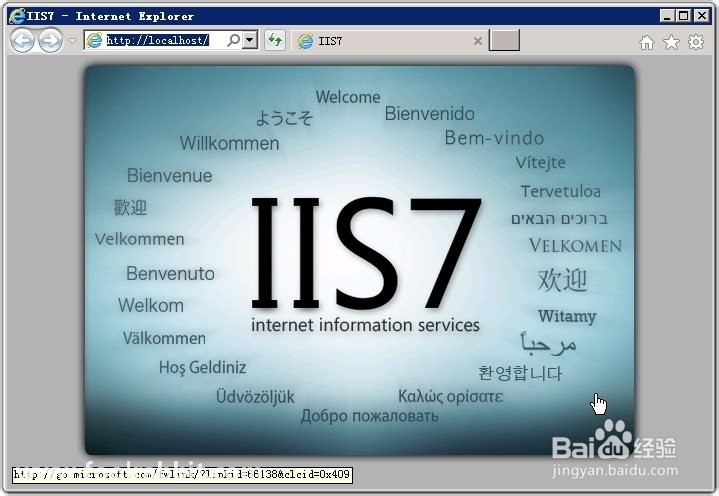The image size is (719, 496).
Task: Open the recent pages dropdown arrow
Action: click(72, 41)
